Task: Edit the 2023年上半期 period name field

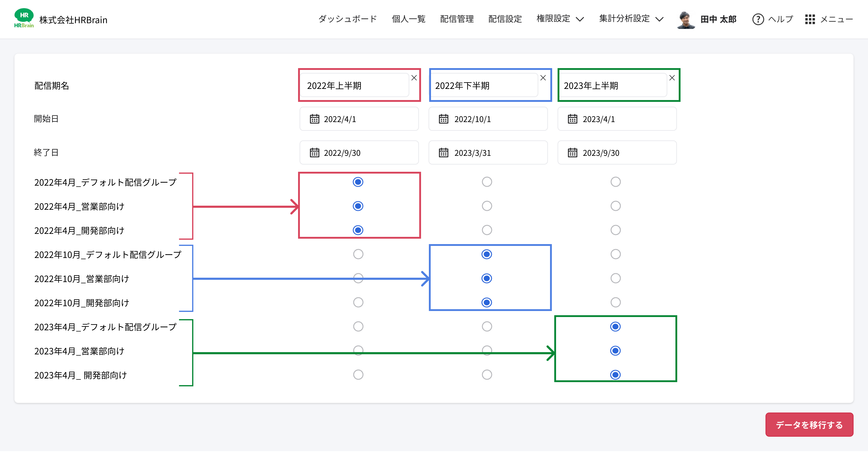Action: click(613, 85)
